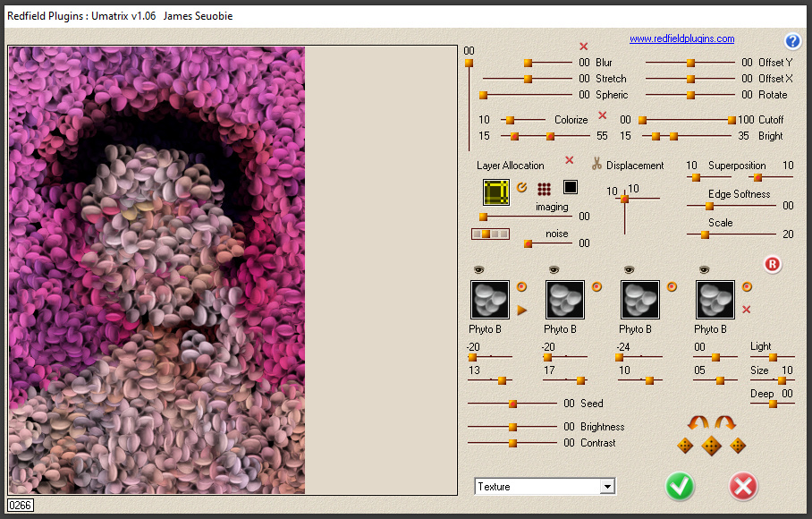This screenshot has height=519, width=812.
Task: Click the four-segment toggle beside noise
Action: 490,234
